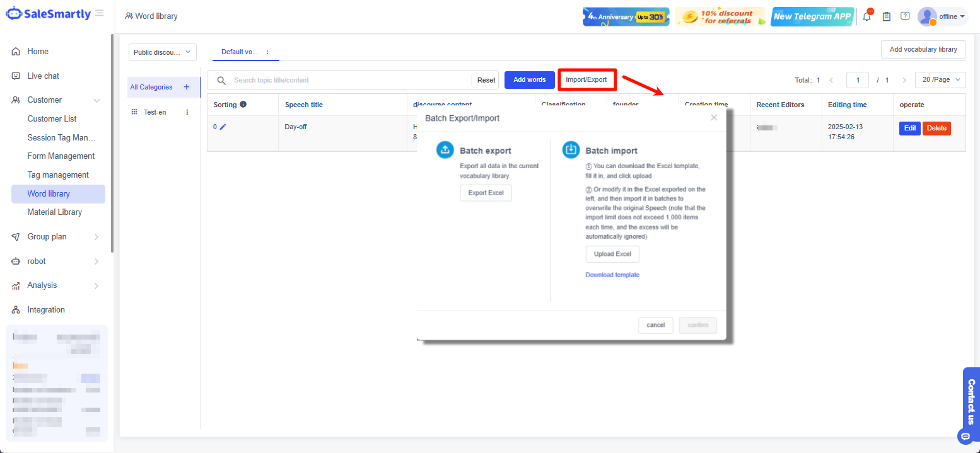Open the 20 /Page dropdown
The height and width of the screenshot is (453, 980).
pos(940,80)
